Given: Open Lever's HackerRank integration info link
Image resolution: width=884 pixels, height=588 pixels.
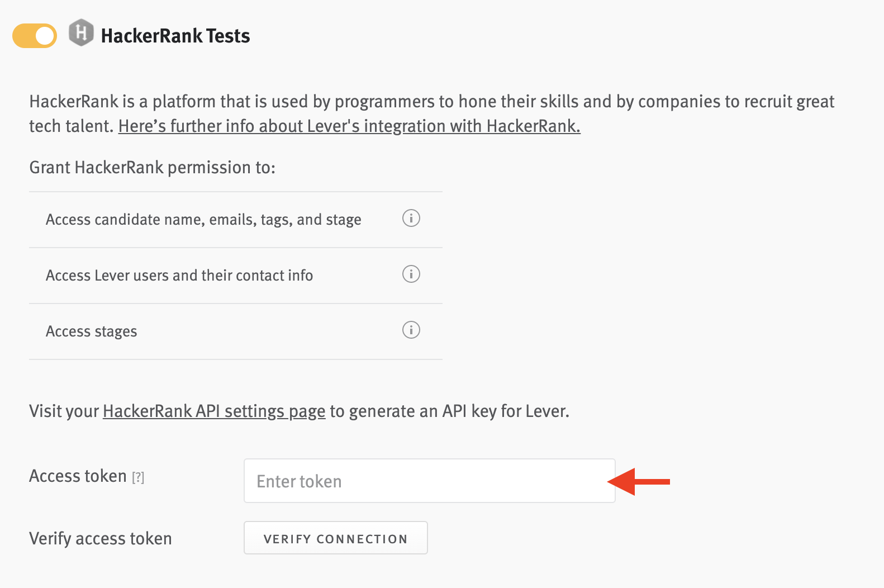Looking at the screenshot, I should point(349,126).
